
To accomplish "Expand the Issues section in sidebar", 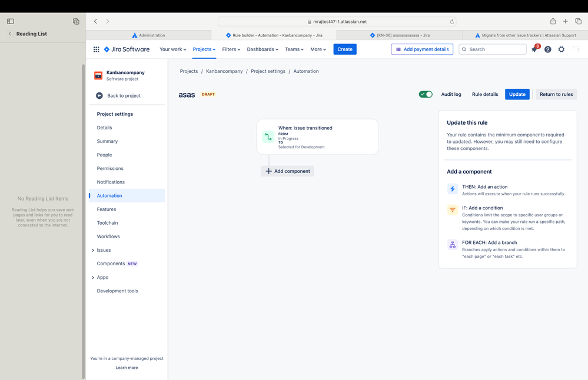I will 93,251.
